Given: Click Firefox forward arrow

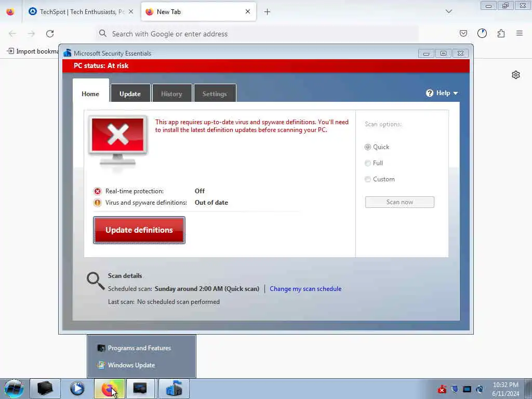Looking at the screenshot, I should coord(31,34).
